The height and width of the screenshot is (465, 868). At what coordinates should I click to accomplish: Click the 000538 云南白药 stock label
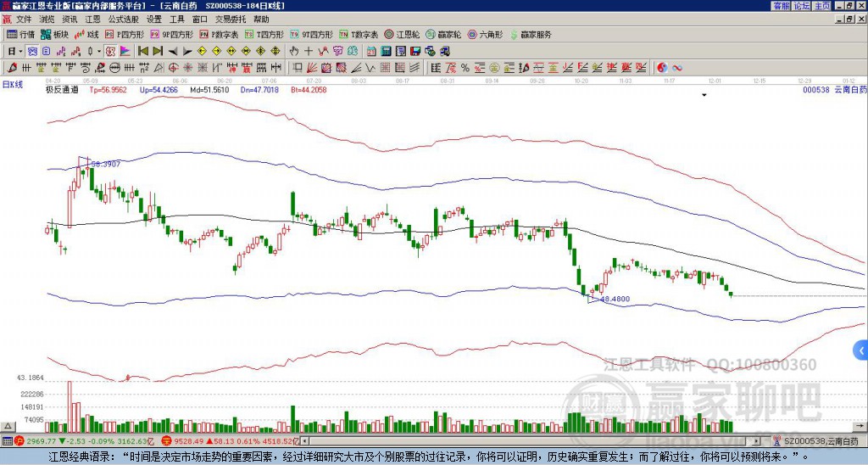[835, 89]
